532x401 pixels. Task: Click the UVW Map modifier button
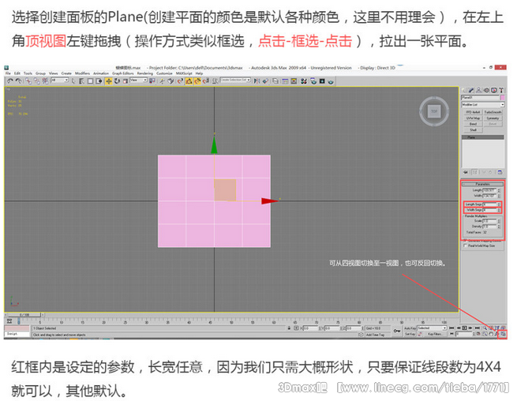tap(473, 118)
